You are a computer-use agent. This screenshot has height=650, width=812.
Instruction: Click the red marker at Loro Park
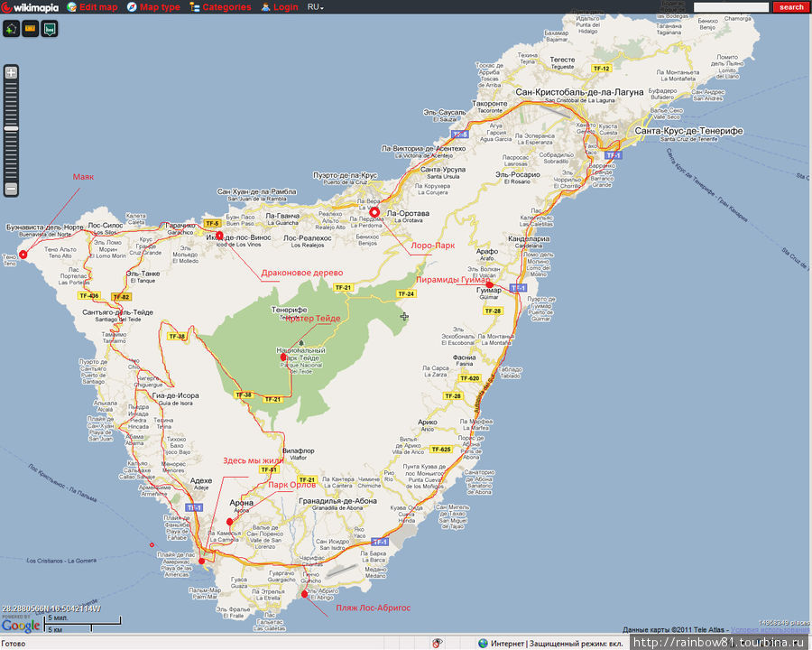pos(374,212)
